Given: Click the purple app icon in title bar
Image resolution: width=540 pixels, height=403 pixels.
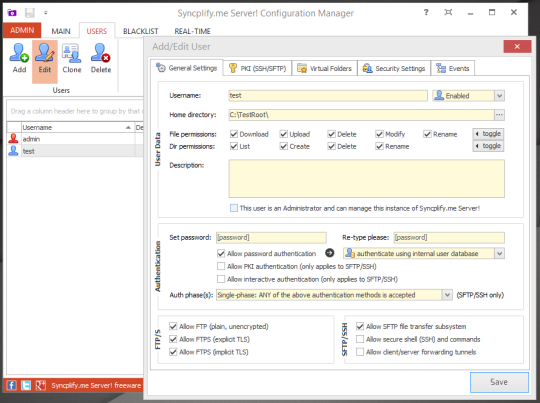Looking at the screenshot, I should coord(12,13).
